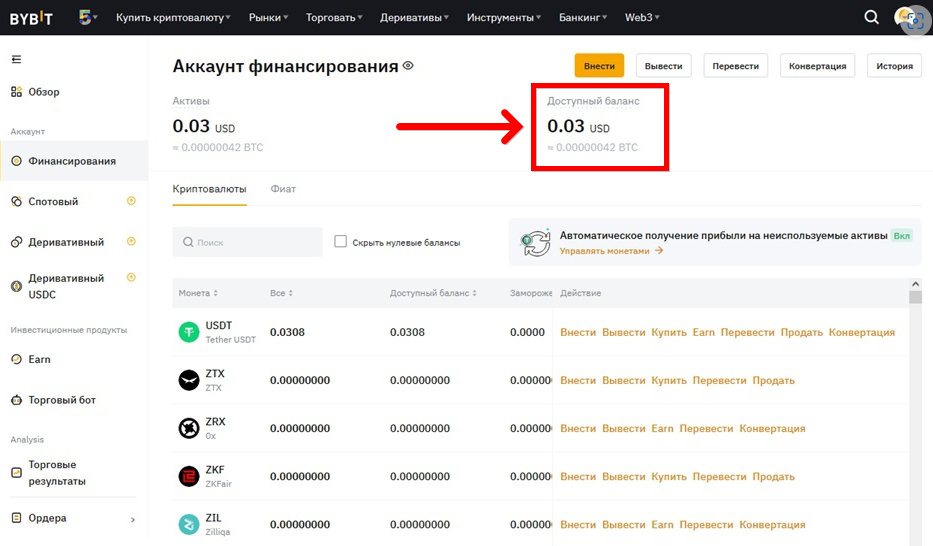
Task: Click the Конвертация button at top
Action: pyautogui.click(x=817, y=65)
